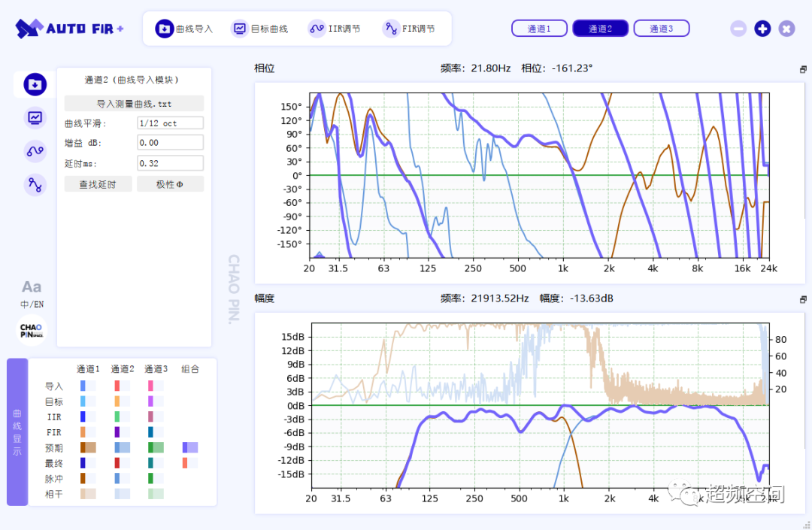812x530 pixels.
Task: Click the CHAO PIN round logo
Action: 32,330
